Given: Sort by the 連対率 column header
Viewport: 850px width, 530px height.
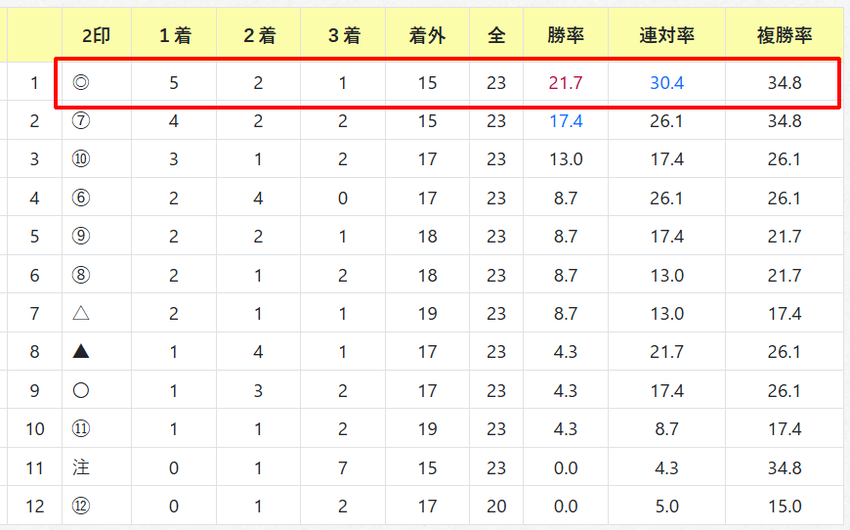Looking at the screenshot, I should tap(667, 36).
